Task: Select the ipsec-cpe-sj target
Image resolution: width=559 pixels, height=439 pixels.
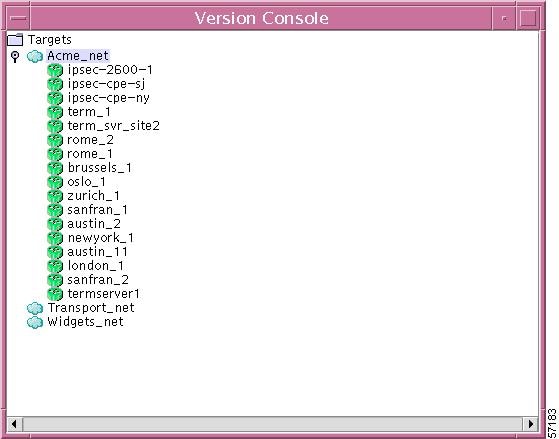Action: coord(106,84)
